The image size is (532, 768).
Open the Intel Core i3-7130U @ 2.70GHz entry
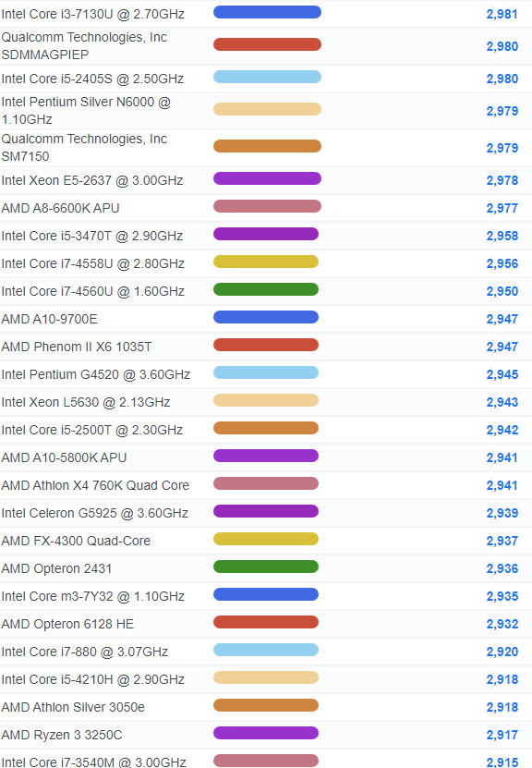click(x=93, y=14)
